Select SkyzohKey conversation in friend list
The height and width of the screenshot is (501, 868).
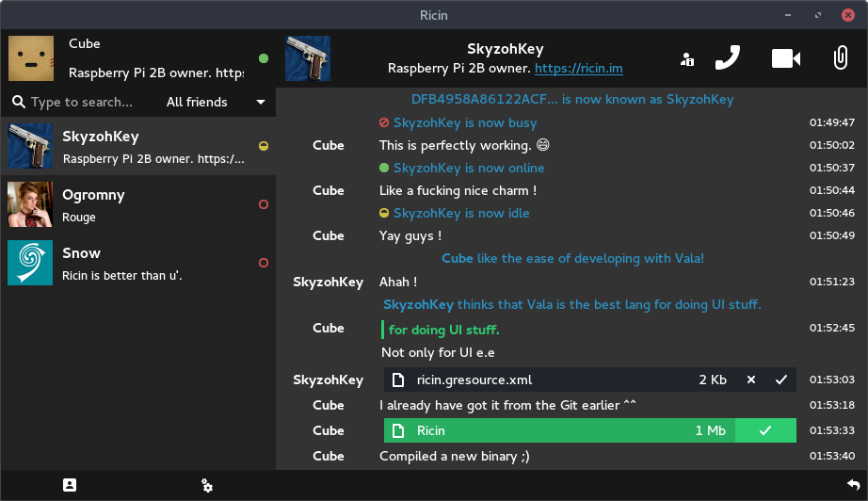point(137,146)
